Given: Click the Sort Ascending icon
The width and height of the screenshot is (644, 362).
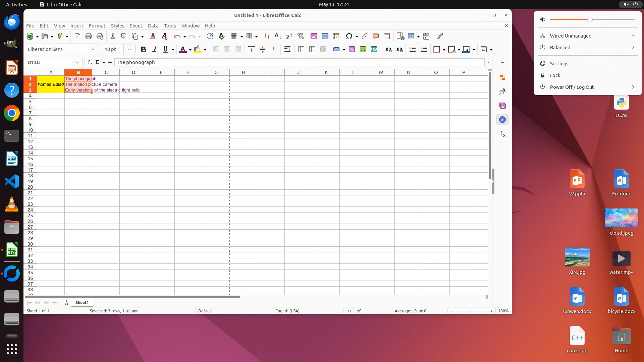Looking at the screenshot, I should [278, 36].
